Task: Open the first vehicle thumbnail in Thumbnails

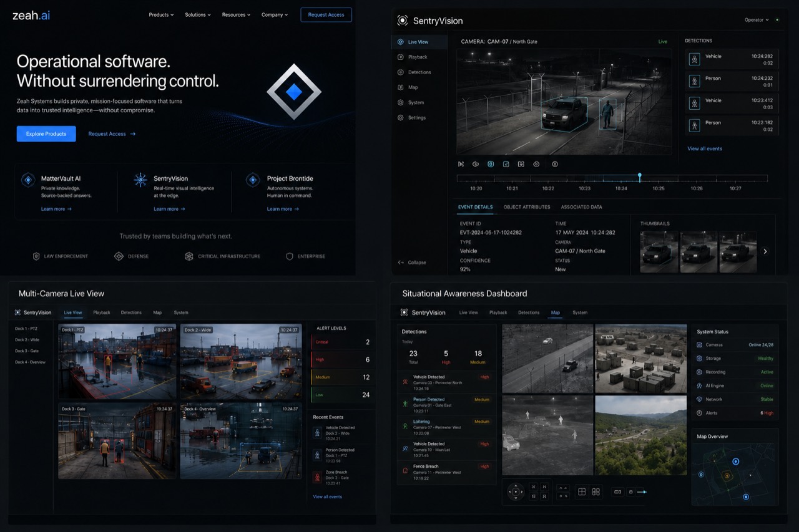Action: 659,251
